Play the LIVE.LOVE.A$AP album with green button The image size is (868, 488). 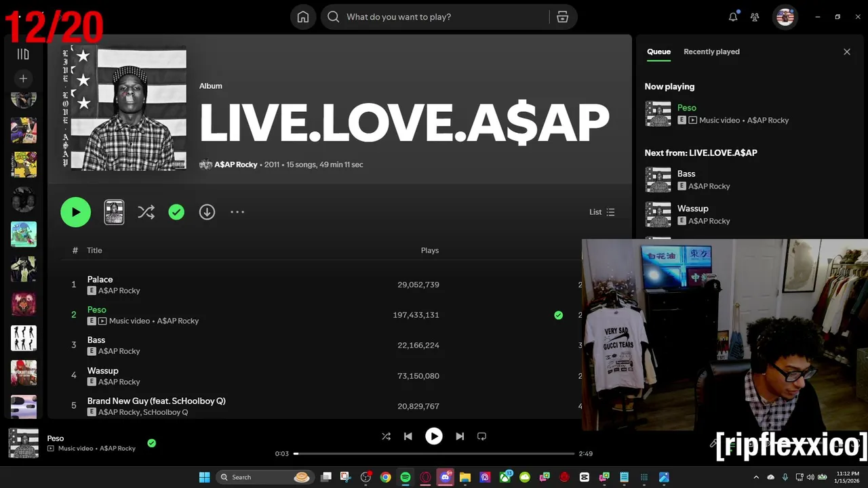point(76,212)
